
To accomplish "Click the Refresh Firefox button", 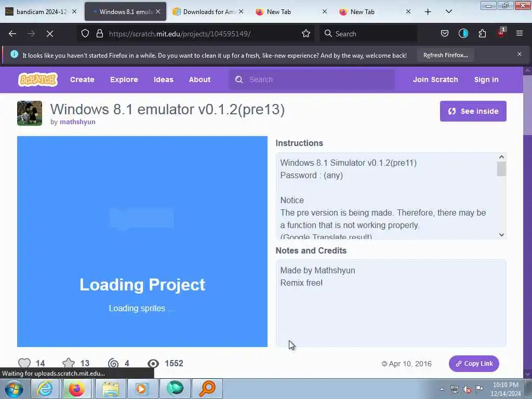I will click(x=445, y=55).
